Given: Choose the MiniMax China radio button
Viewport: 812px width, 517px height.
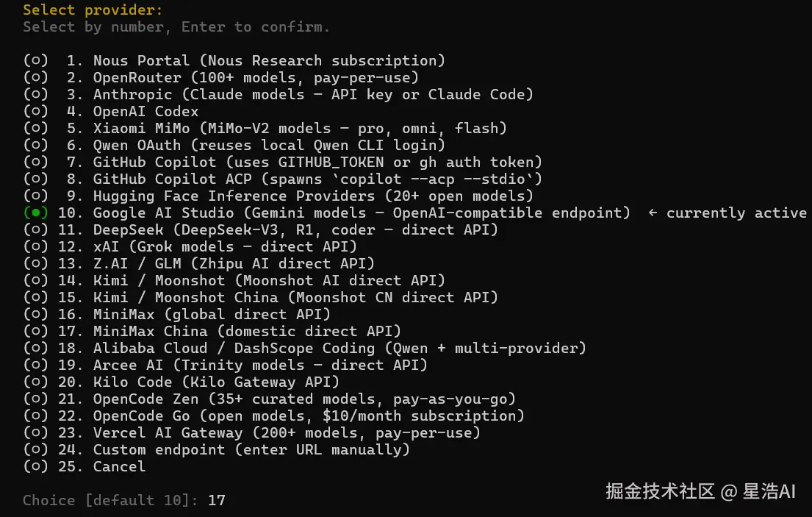Looking at the screenshot, I should click(x=35, y=331).
